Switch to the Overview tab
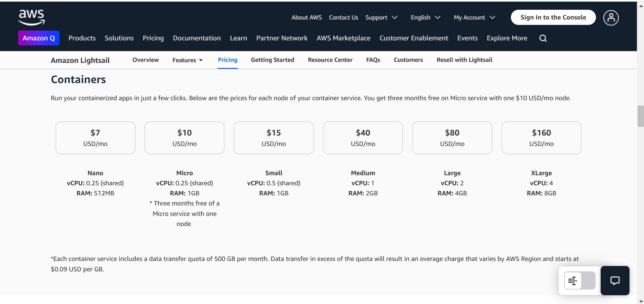 [x=146, y=60]
